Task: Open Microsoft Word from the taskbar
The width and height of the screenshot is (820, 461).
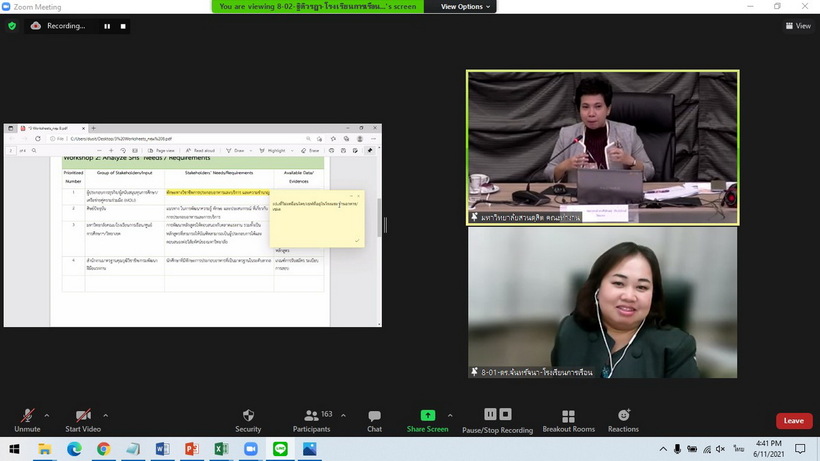Action: (x=163, y=449)
